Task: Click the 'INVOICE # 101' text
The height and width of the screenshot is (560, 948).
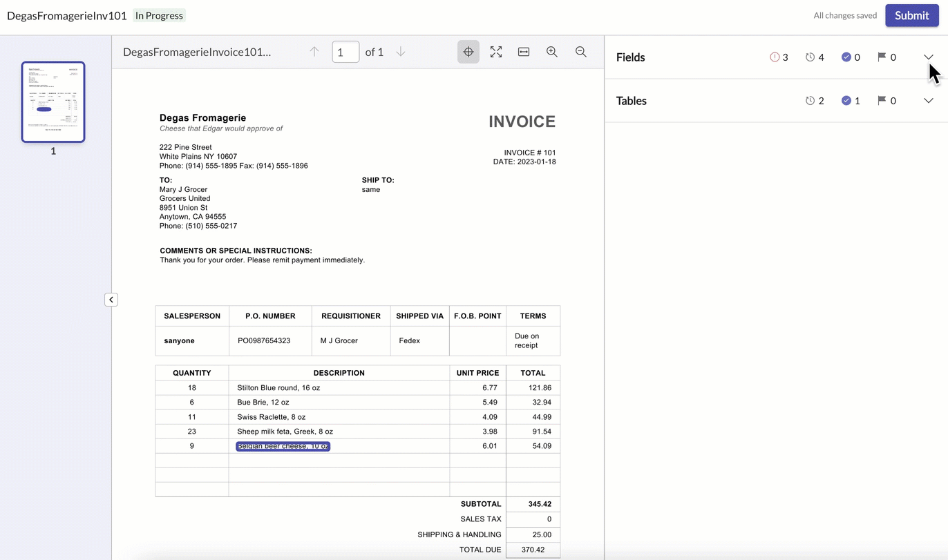Action: [530, 153]
